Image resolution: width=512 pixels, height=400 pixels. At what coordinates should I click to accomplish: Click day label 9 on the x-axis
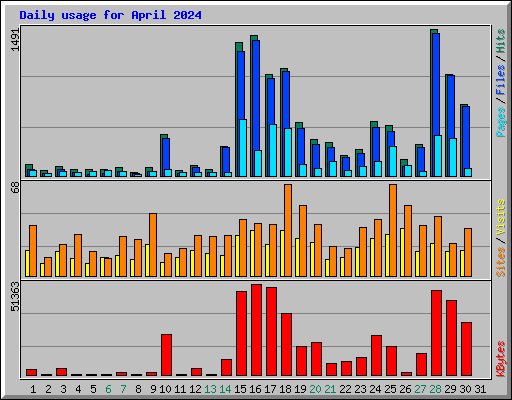(153, 389)
